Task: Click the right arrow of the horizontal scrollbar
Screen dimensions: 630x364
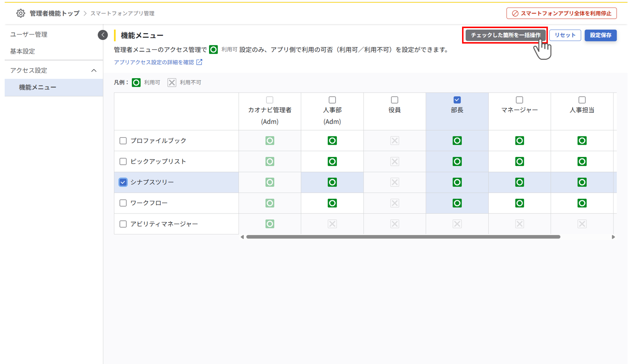Action: click(x=613, y=237)
